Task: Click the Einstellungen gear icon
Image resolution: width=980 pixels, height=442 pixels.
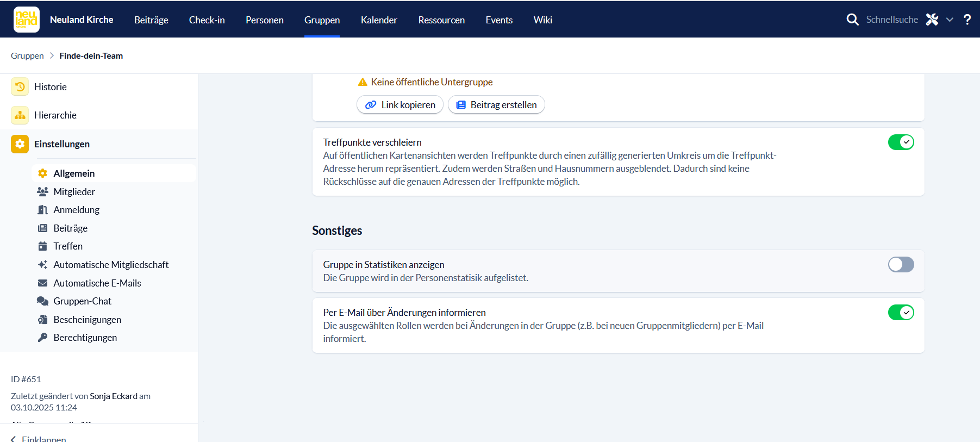Action: tap(20, 144)
